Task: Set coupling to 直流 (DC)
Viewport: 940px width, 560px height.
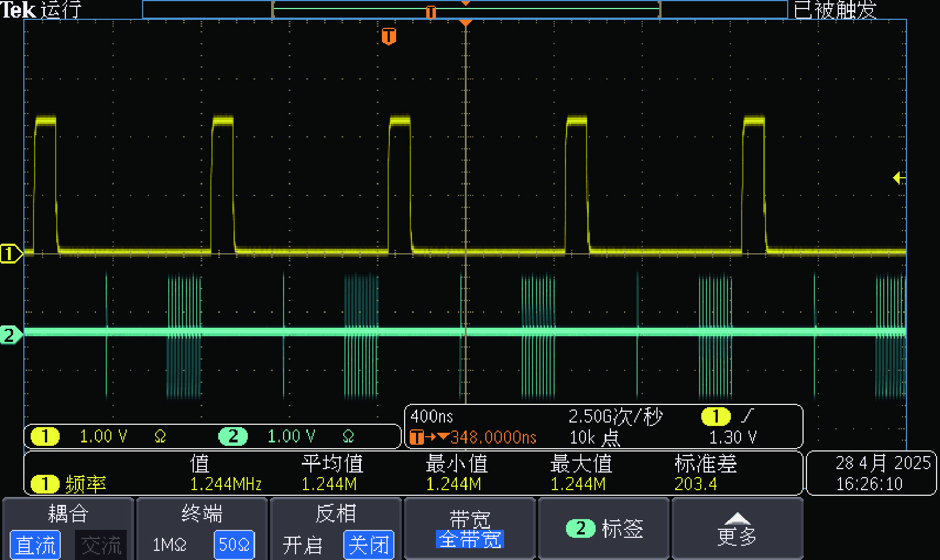Action: [35, 545]
